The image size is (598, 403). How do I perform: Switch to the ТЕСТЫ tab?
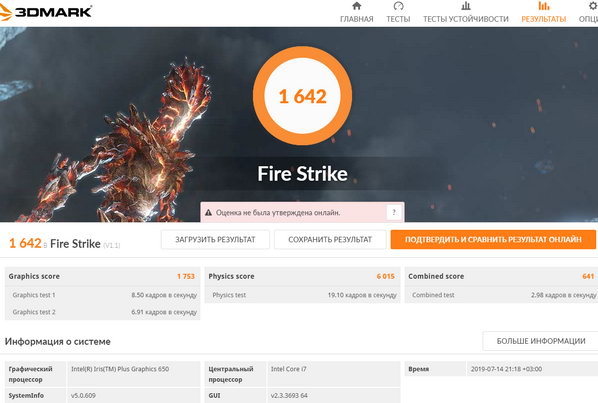click(398, 19)
